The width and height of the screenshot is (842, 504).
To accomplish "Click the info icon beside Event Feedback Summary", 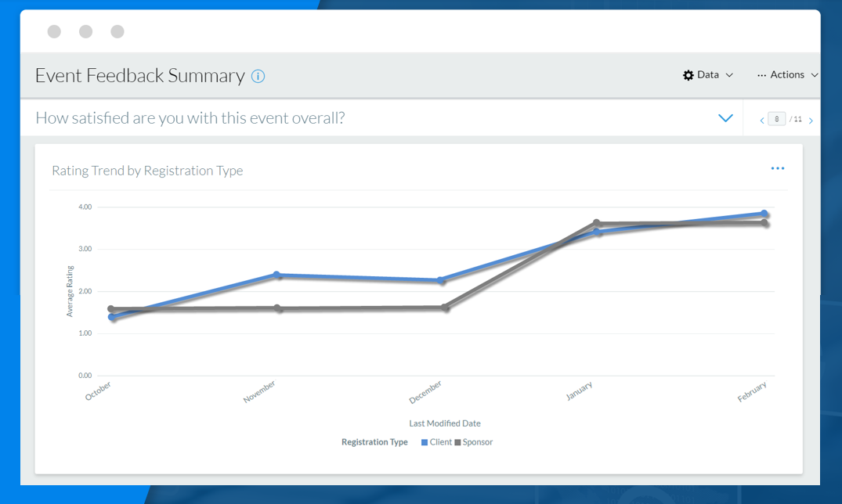I will [258, 76].
